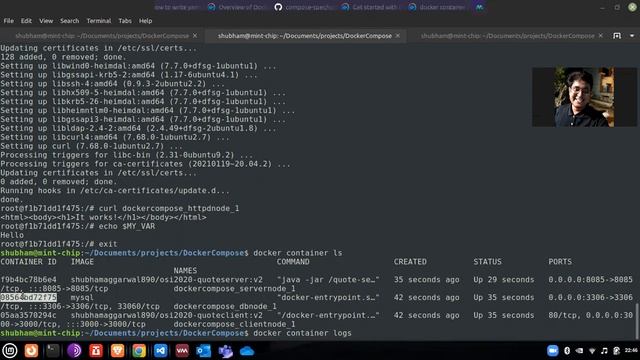Screen dimensions: 640x360
Task: Click the 'It works!' HTML output line
Action: click(103, 217)
